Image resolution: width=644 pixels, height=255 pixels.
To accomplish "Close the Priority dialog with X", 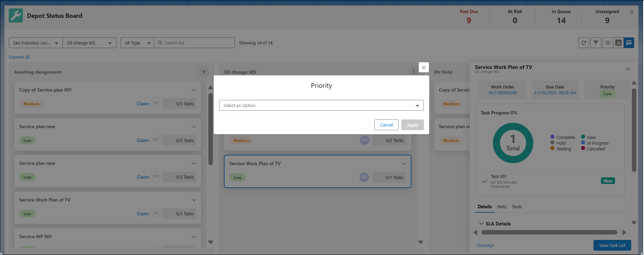I will 424,68.
